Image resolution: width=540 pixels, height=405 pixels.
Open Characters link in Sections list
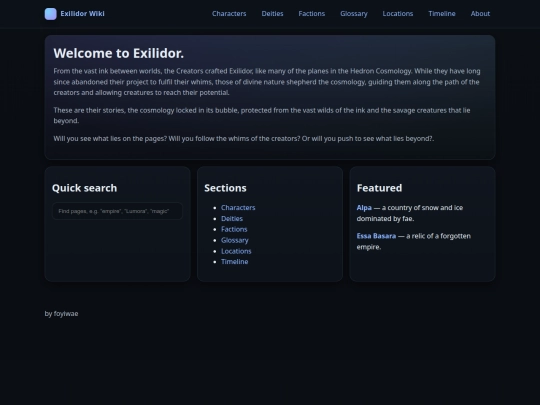click(x=238, y=208)
